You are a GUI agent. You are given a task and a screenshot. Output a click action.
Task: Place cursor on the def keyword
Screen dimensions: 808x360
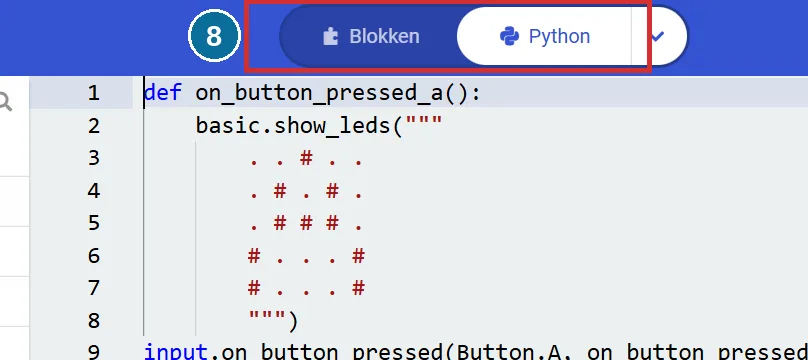point(163,93)
